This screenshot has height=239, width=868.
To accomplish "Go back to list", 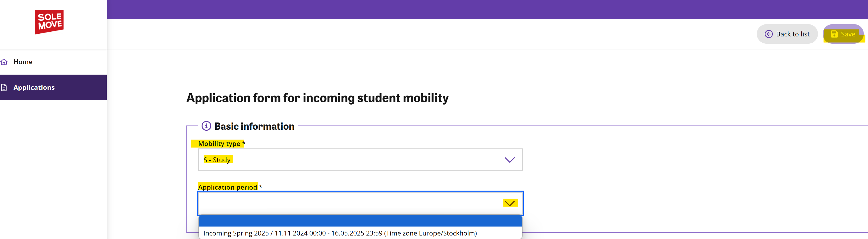I will pyautogui.click(x=787, y=34).
